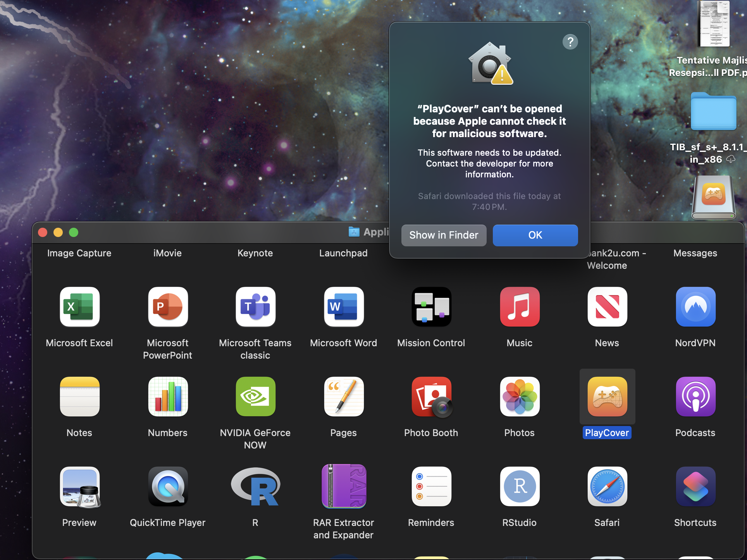Select the Microsoft Excel app icon

point(79,307)
